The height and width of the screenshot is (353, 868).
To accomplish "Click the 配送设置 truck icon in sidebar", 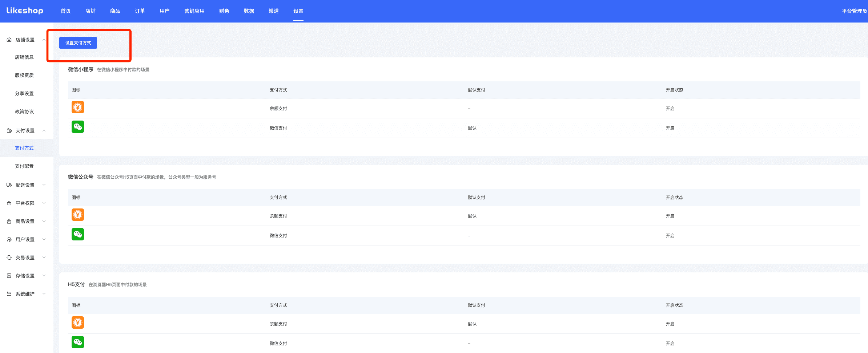I will coord(9,185).
